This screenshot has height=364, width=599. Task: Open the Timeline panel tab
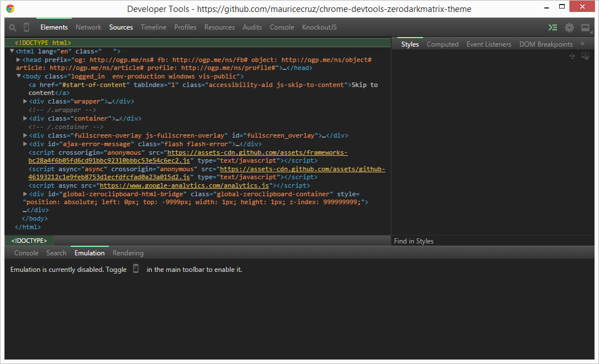click(153, 27)
